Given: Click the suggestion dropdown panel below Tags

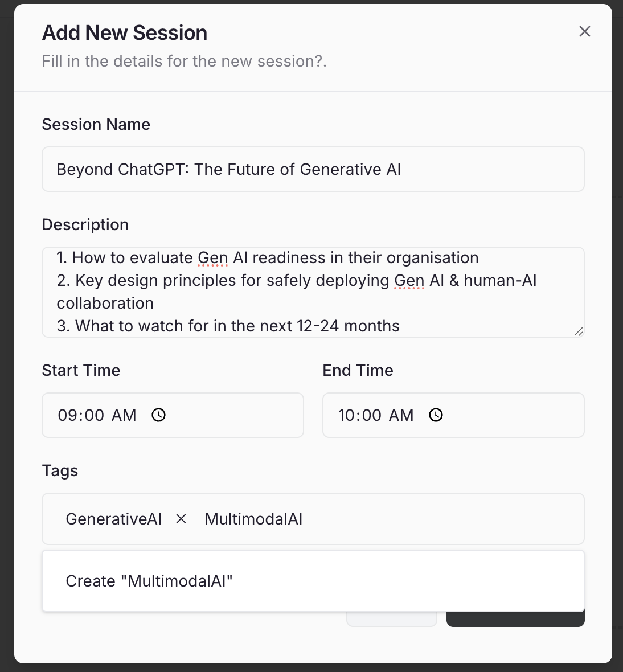Looking at the screenshot, I should coord(313,581).
